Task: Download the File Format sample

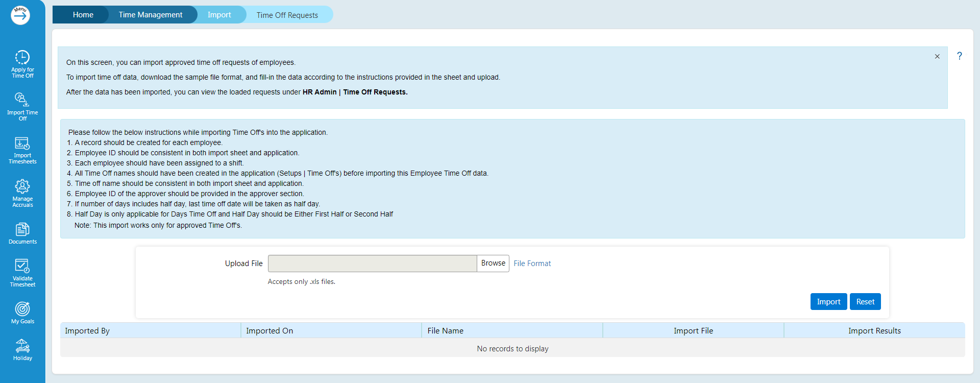Action: (x=532, y=264)
